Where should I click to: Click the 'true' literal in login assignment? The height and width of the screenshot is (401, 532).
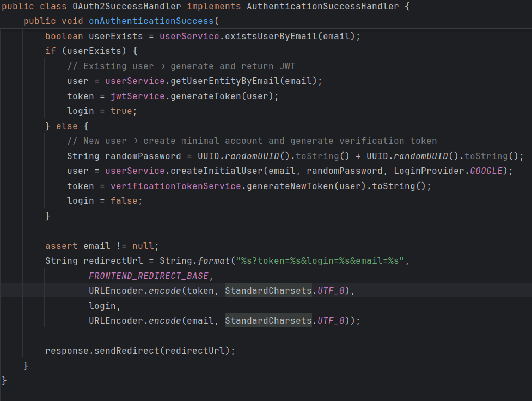click(121, 111)
